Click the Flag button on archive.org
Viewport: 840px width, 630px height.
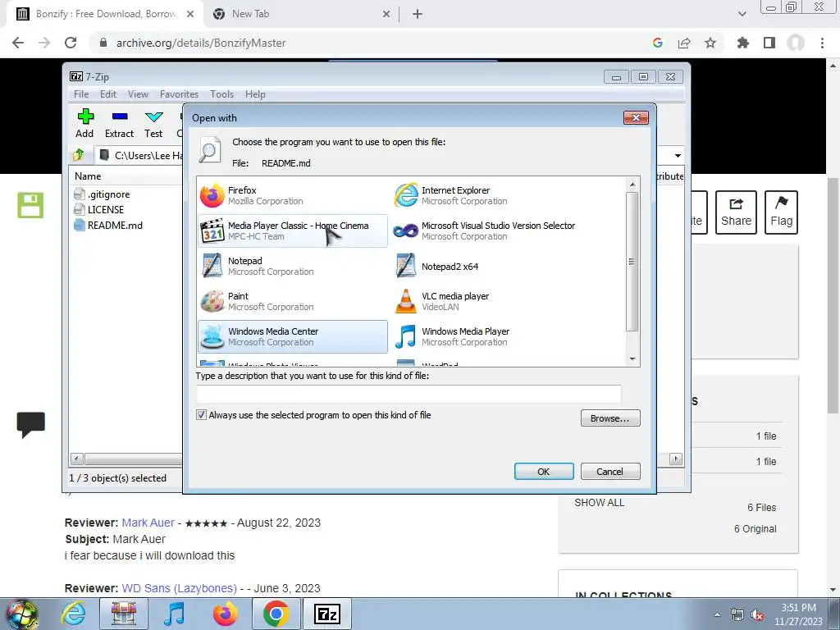point(781,212)
